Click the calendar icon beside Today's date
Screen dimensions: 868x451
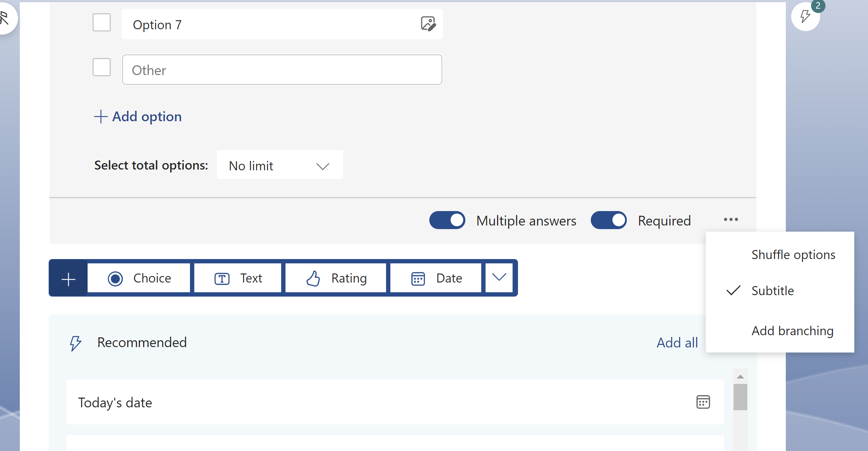703,402
